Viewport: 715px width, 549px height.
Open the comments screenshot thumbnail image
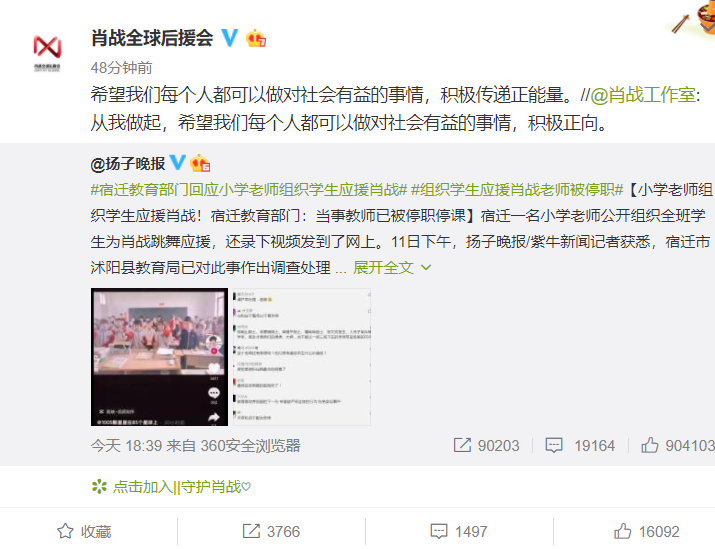302,357
